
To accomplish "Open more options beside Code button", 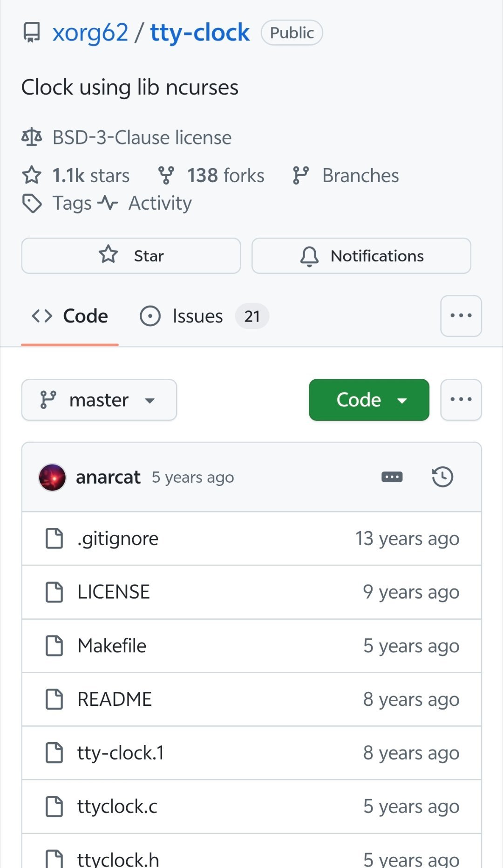I will coord(461,400).
